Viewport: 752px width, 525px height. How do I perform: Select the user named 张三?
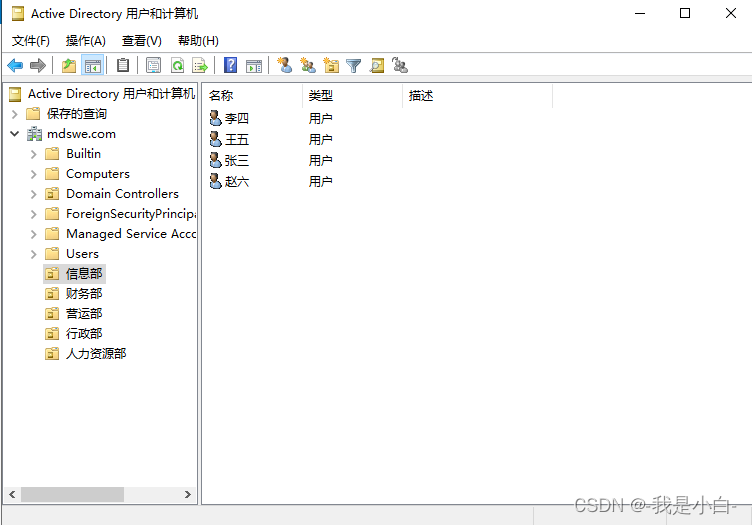click(x=236, y=160)
